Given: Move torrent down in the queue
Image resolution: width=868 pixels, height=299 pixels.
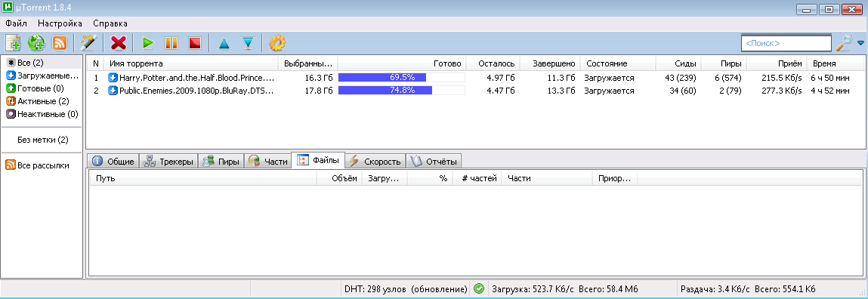Looking at the screenshot, I should tap(248, 42).
